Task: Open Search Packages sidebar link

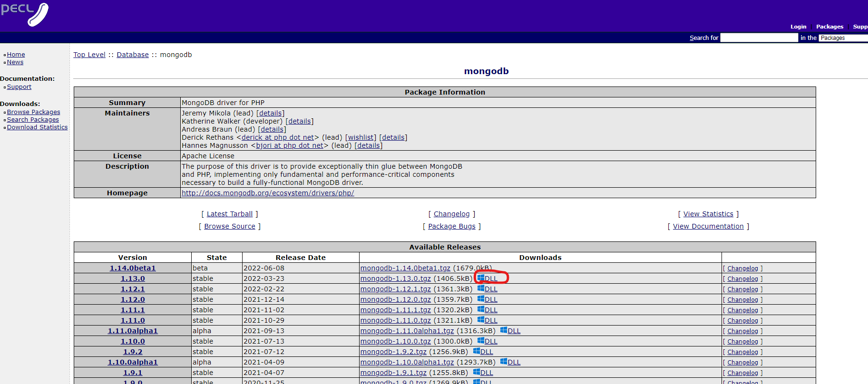Action: tap(33, 120)
